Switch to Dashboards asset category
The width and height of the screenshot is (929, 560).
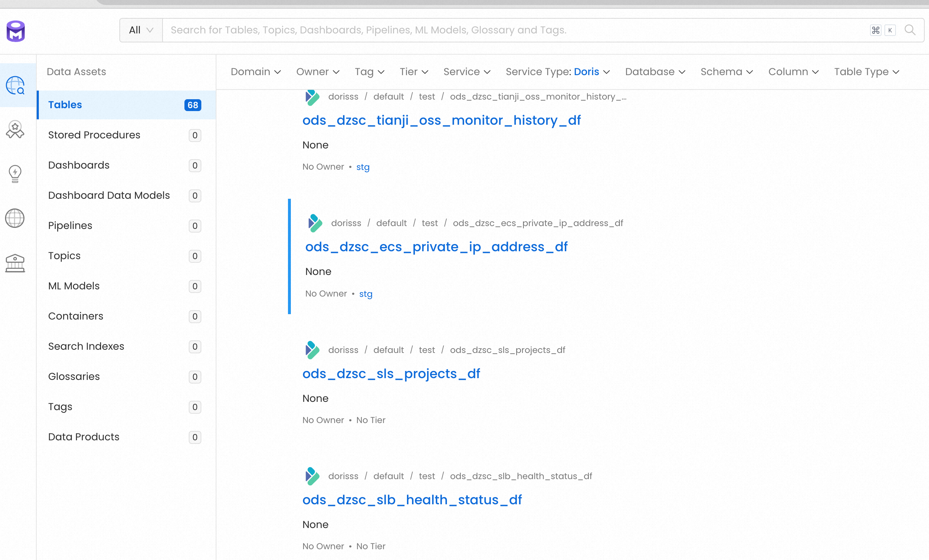[x=79, y=165]
